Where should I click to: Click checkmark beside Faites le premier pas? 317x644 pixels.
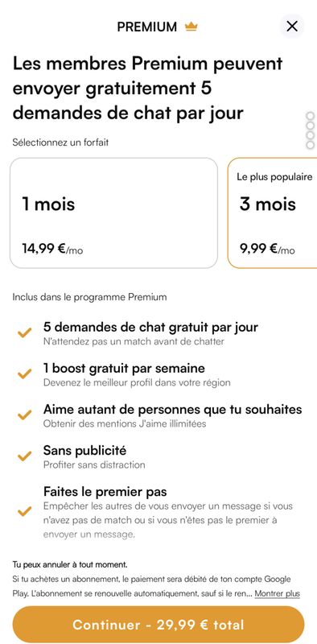[25, 511]
